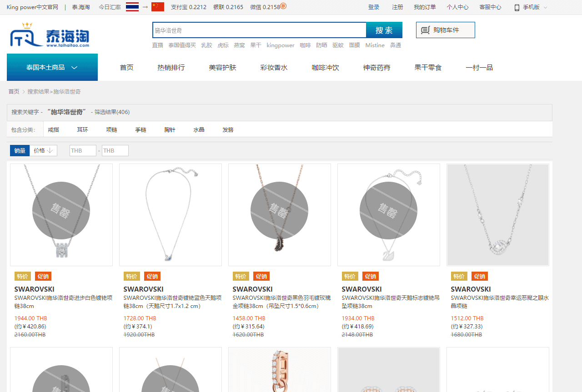Image resolution: width=582 pixels, height=392 pixels.
Task: Click the kingpower hot keyword
Action: click(x=281, y=45)
